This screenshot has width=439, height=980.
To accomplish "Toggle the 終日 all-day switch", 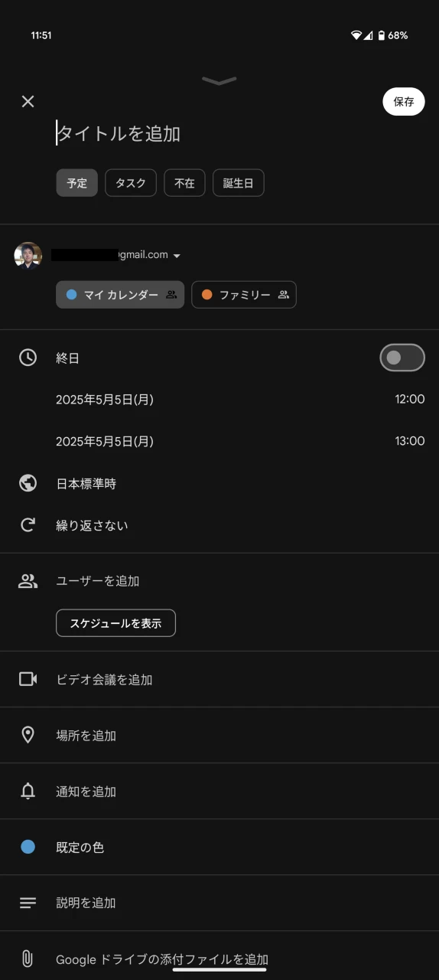I will [x=402, y=358].
